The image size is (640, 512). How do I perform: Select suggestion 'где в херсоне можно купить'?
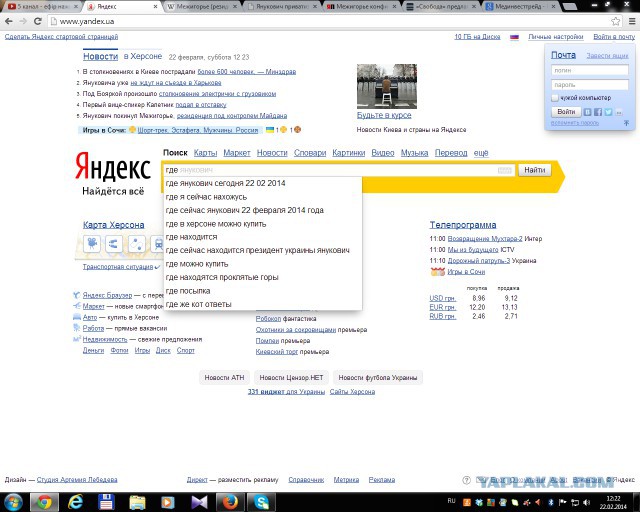(x=263, y=224)
